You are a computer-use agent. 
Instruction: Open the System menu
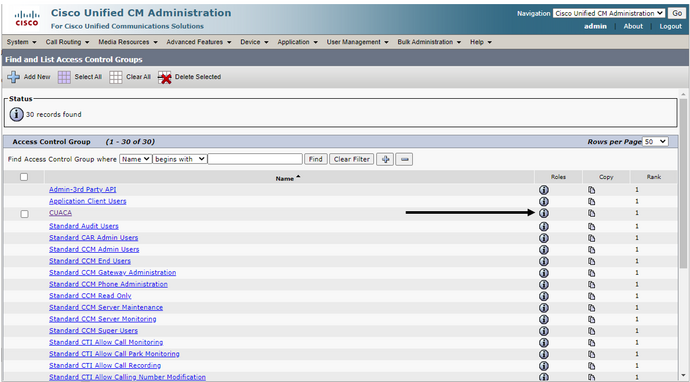[22, 42]
